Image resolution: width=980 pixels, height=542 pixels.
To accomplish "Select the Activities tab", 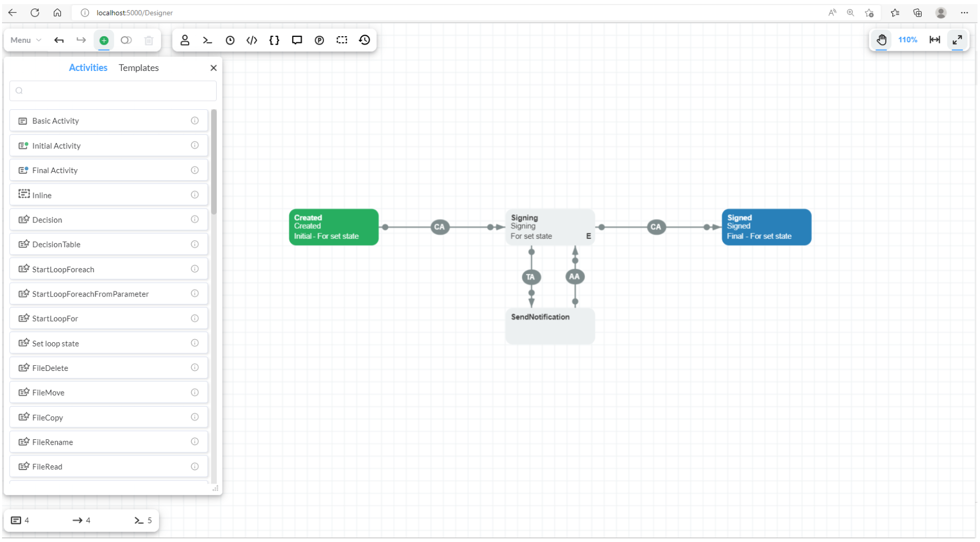I will click(x=88, y=68).
